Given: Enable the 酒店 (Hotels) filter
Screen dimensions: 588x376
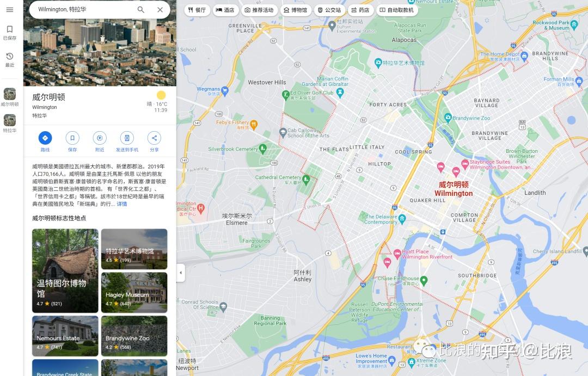Looking at the screenshot, I should click(225, 10).
